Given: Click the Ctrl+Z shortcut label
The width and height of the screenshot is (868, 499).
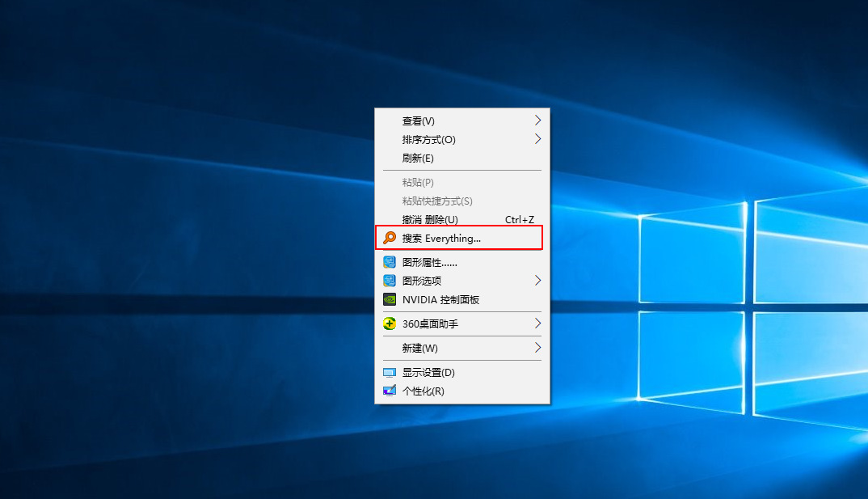Looking at the screenshot, I should coord(519,219).
